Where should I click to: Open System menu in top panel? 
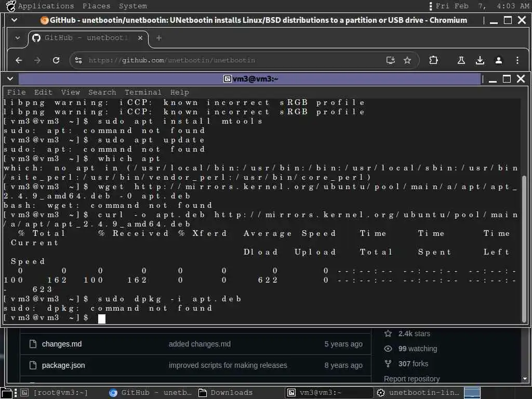[x=132, y=6]
